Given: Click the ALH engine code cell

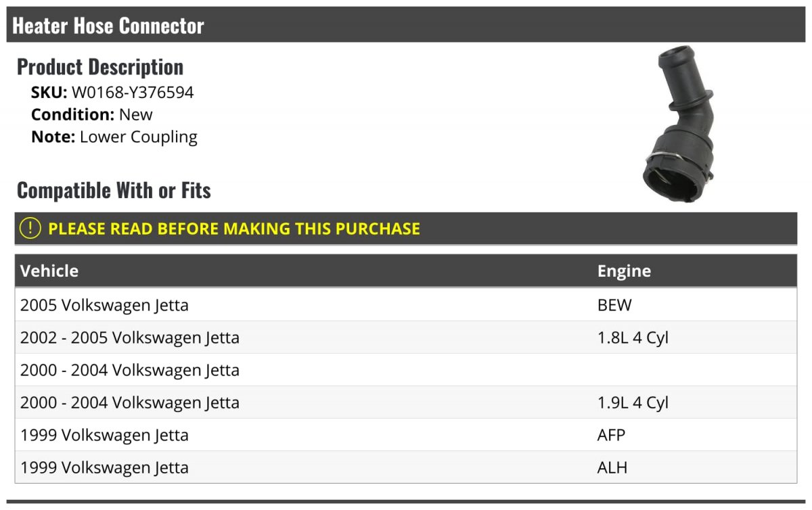Looking at the screenshot, I should point(612,467).
